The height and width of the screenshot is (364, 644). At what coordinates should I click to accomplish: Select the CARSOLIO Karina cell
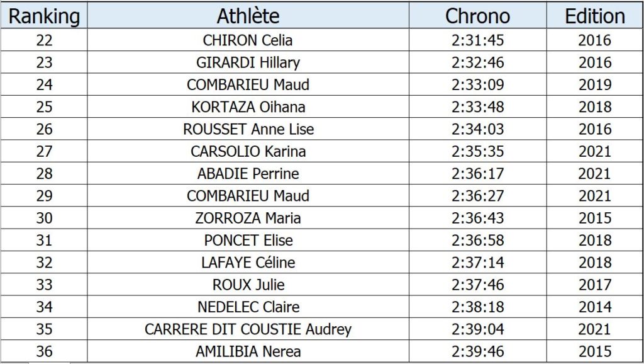tap(248, 151)
